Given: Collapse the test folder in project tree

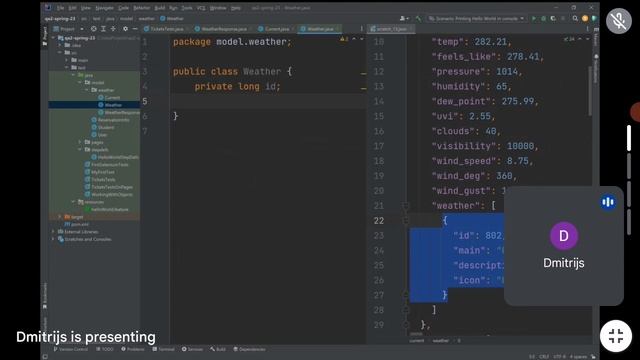Looking at the screenshot, I should click(67, 67).
